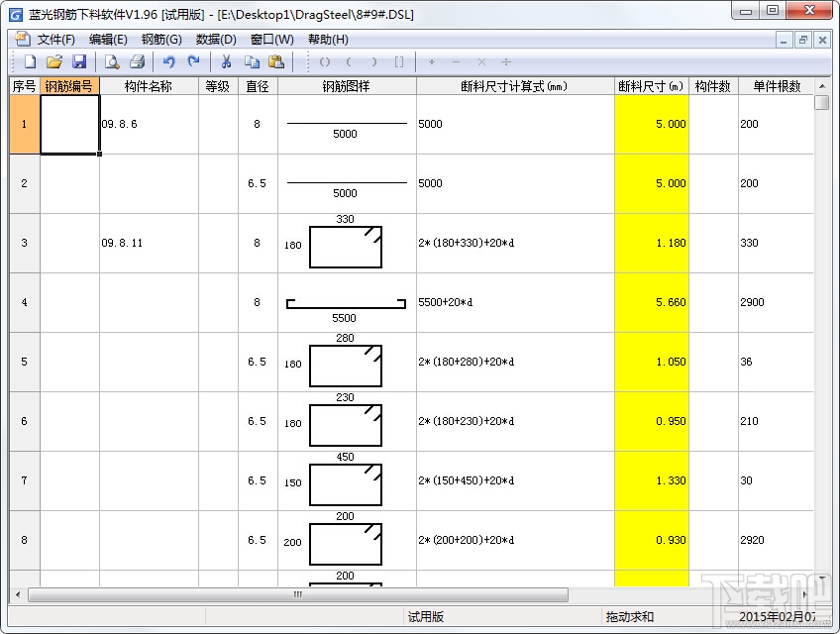Image resolution: width=840 pixels, height=634 pixels.
Task: Click application document icon in menu bar
Action: click(x=22, y=39)
